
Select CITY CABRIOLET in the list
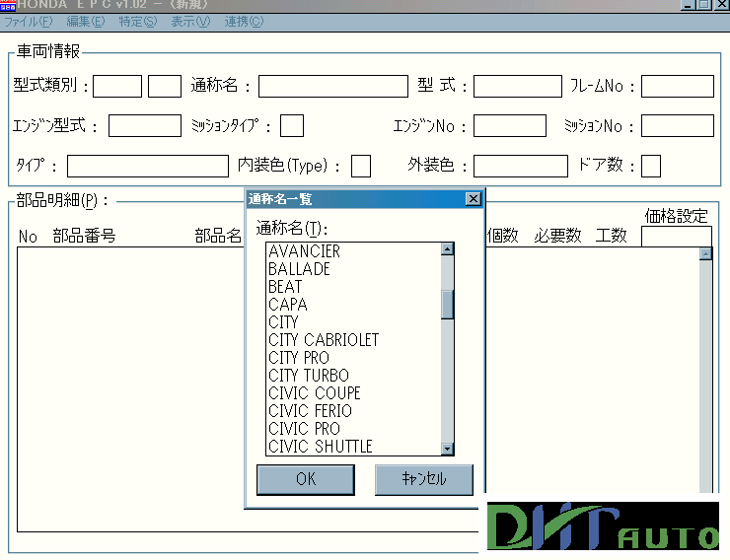pyautogui.click(x=354, y=339)
